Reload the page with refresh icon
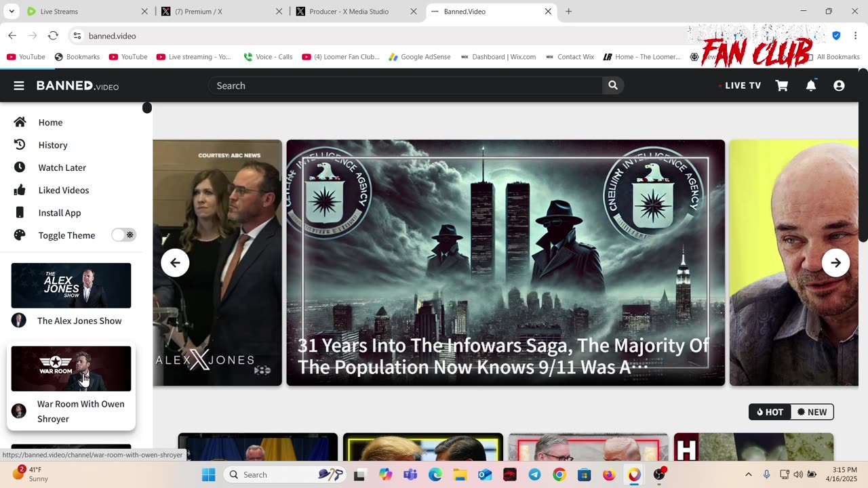The width and height of the screenshot is (868, 488). coord(53,35)
